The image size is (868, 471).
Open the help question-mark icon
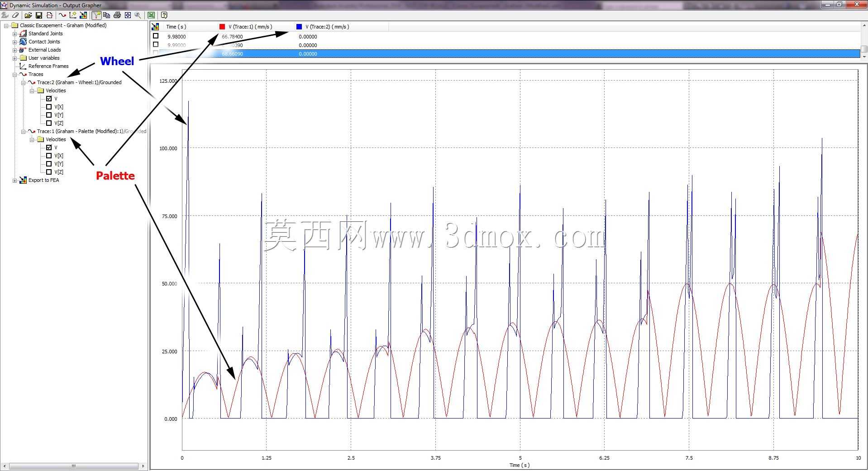[x=164, y=15]
